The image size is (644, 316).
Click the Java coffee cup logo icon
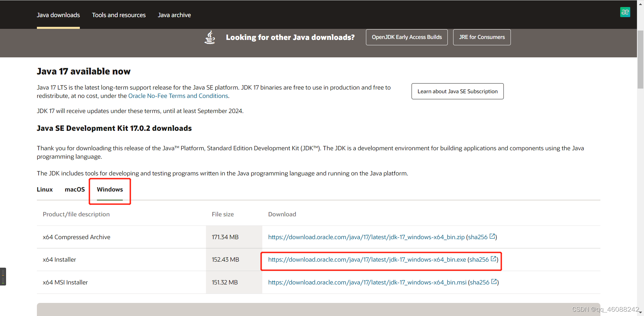point(210,37)
